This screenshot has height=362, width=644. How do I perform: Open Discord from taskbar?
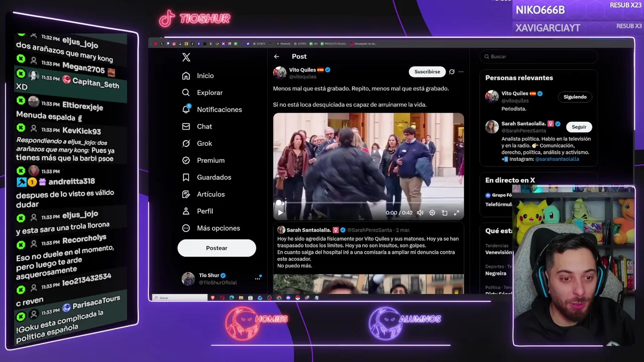pos(288,298)
